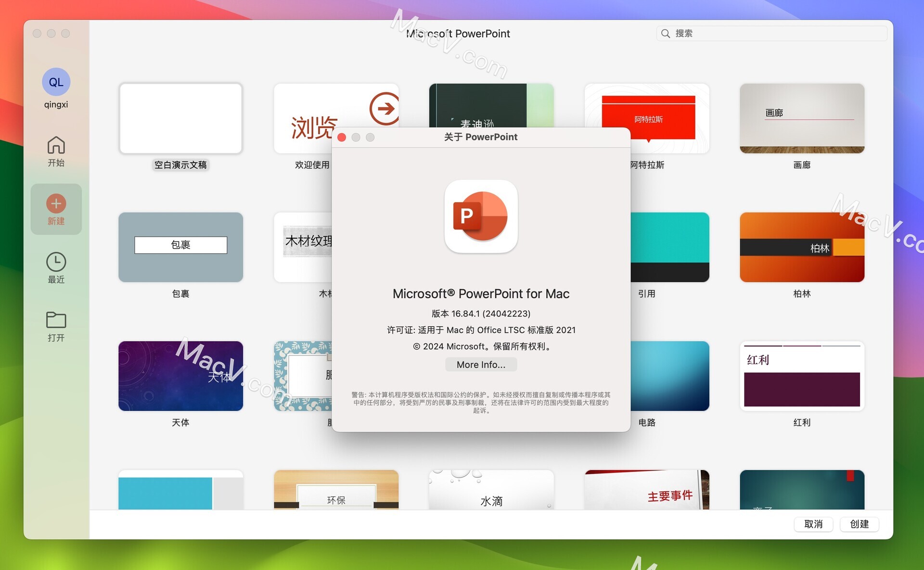
Task: Select the 空白演示文稿 blank template
Action: point(180,118)
